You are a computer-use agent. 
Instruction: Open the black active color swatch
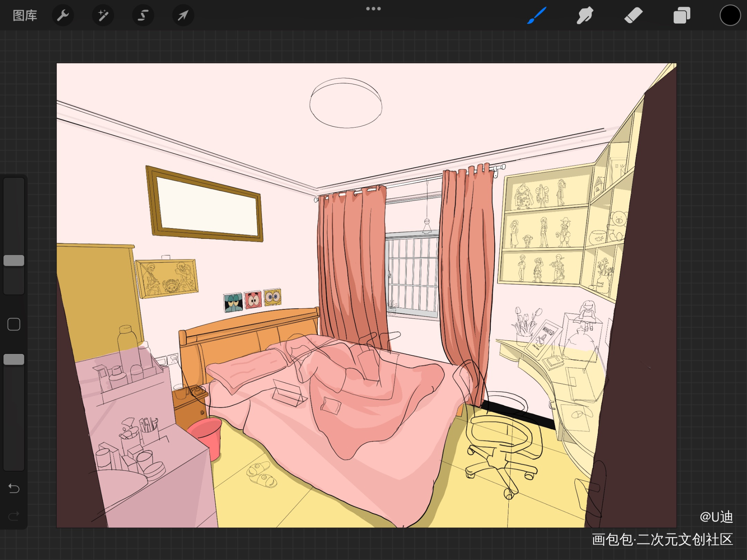point(730,16)
